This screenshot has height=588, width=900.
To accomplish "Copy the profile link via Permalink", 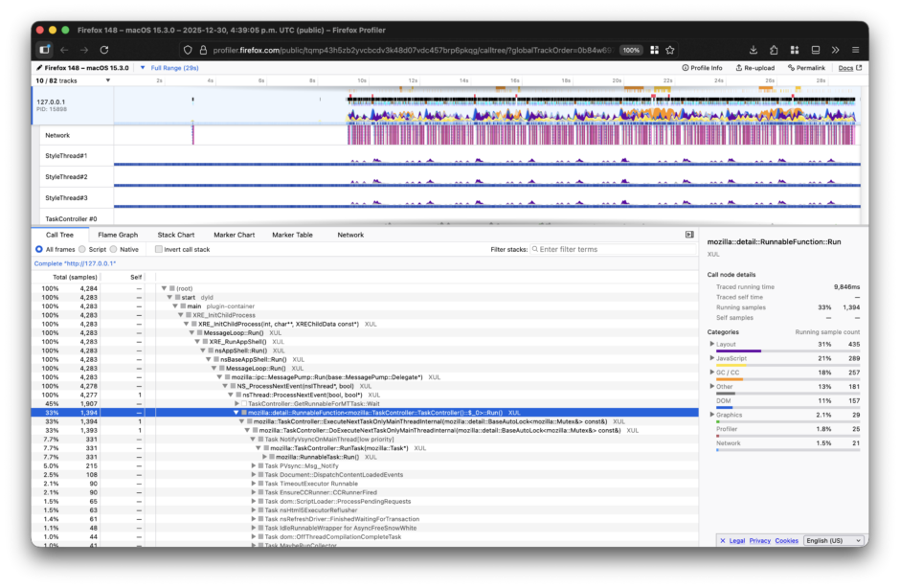I will pos(805,68).
